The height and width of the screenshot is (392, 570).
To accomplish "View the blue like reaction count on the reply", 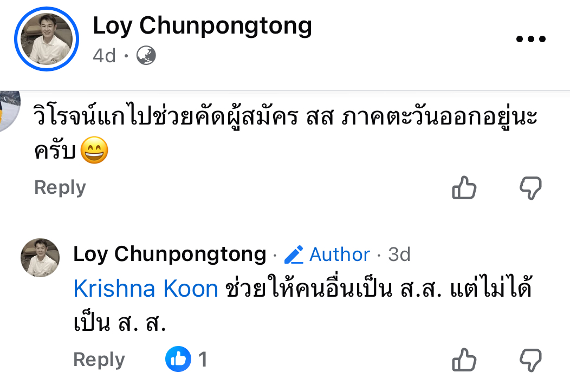I will [186, 359].
